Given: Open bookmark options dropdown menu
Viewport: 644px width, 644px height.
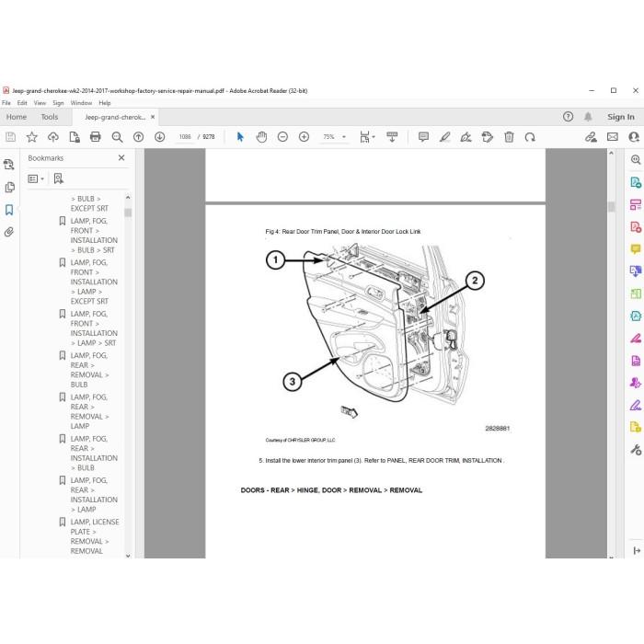Looking at the screenshot, I should pyautogui.click(x=36, y=178).
